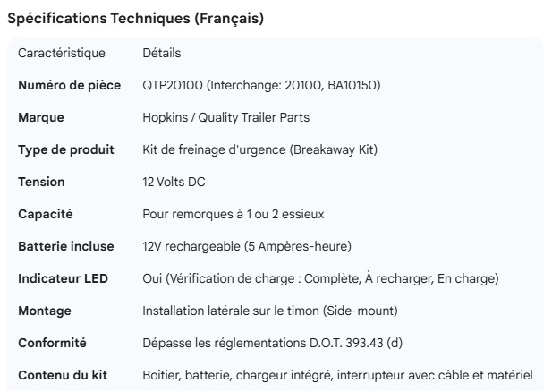Image resolution: width=552 pixels, height=392 pixels.
Task: Select the 'Tension' row label
Action: click(x=41, y=182)
